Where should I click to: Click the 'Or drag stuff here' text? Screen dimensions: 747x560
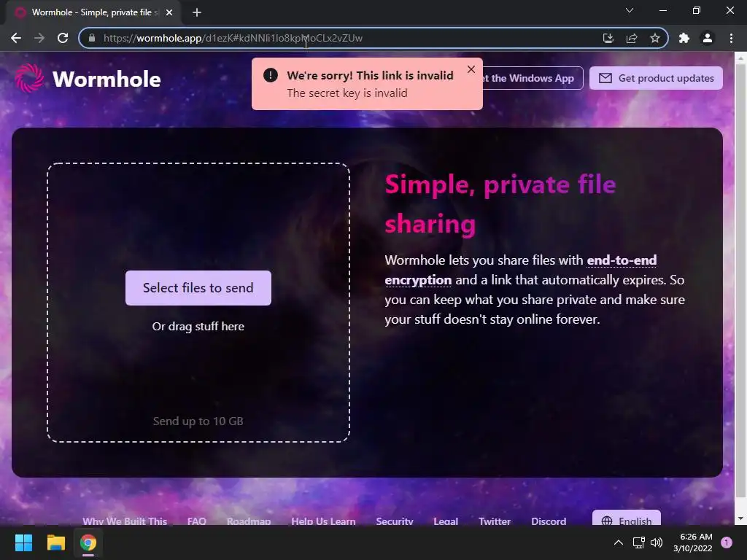point(198,326)
